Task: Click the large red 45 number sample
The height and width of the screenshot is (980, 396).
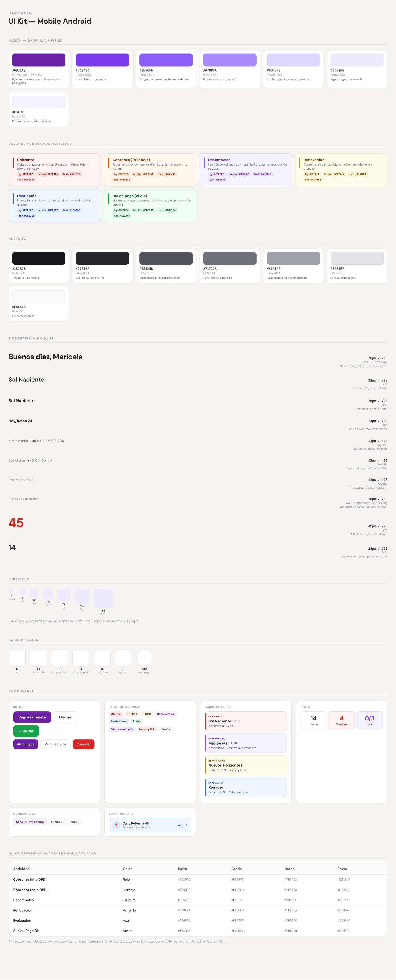Action: 16,523
